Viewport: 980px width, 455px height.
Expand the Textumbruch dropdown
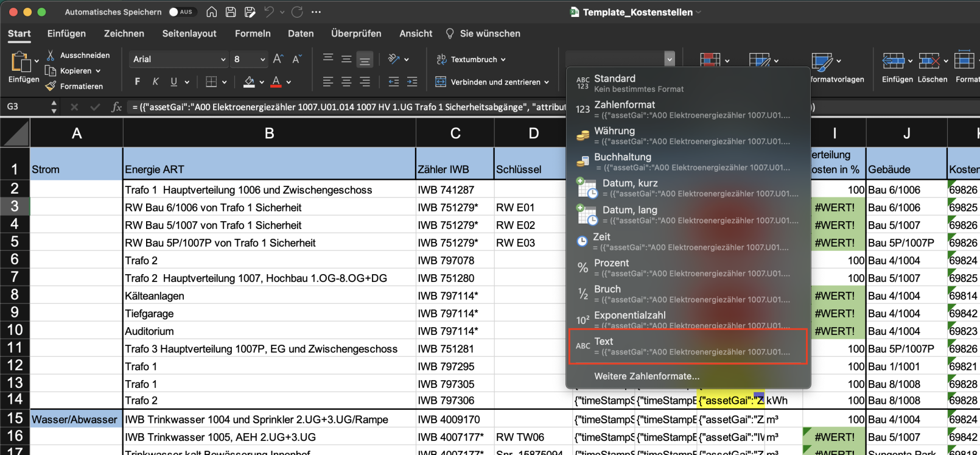point(503,60)
